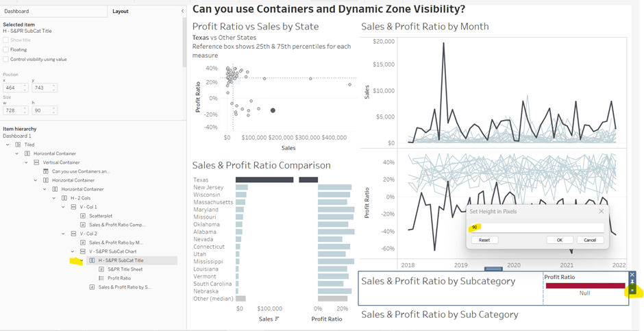
Task: Toggle the Show title checkbox
Action: coord(6,40)
